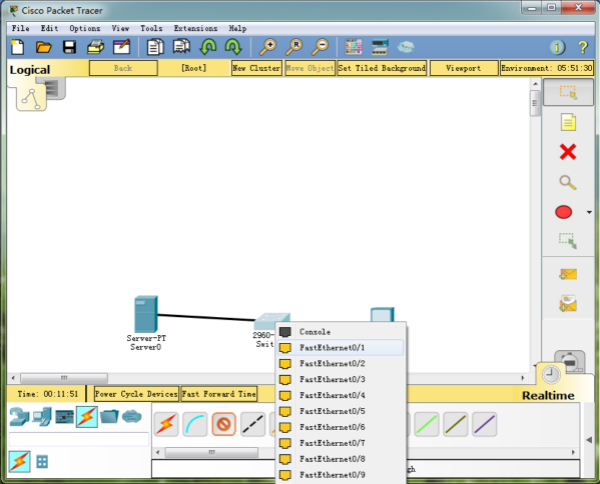Choose the Select tool on the right panel
Image resolution: width=600 pixels, height=484 pixels.
coord(568,92)
